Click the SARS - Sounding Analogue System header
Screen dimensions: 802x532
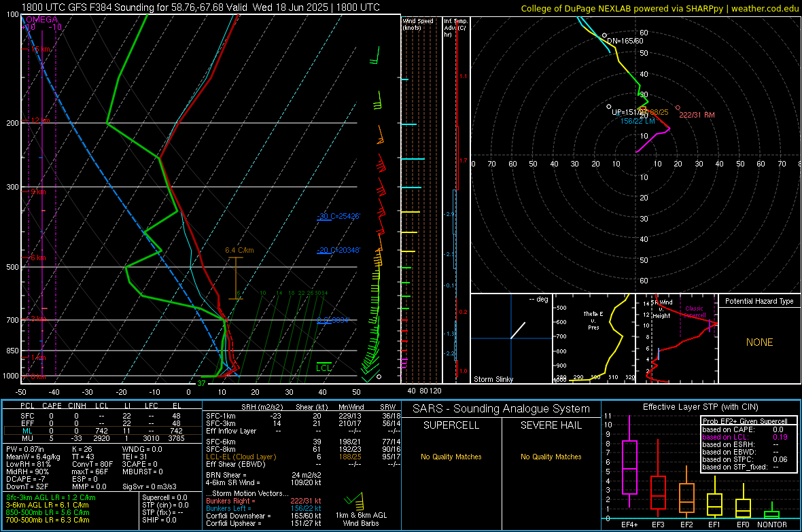coord(502,409)
